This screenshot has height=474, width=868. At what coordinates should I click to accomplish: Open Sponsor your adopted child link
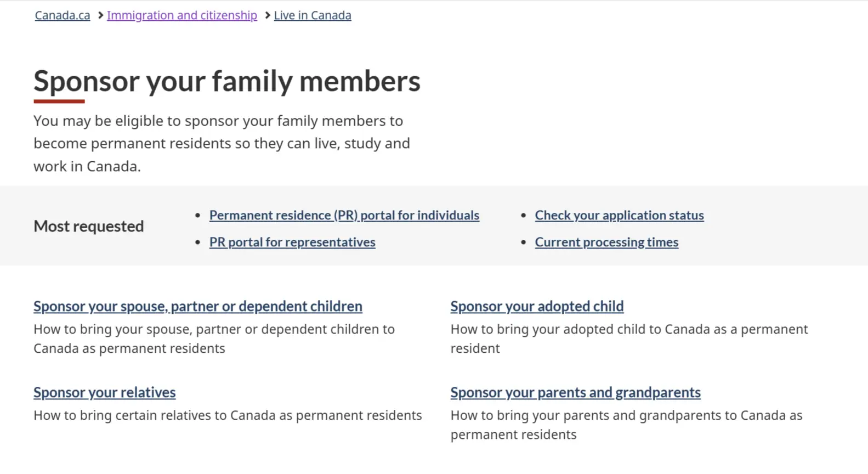coord(536,306)
